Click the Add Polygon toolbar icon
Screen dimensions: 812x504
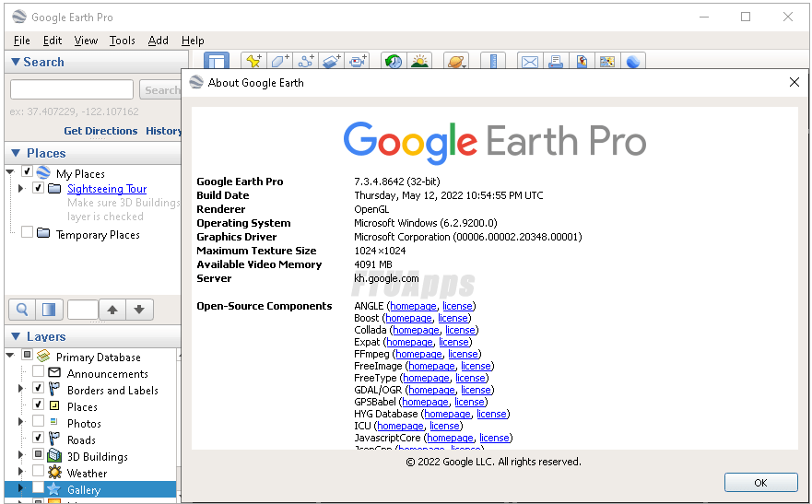pyautogui.click(x=279, y=62)
